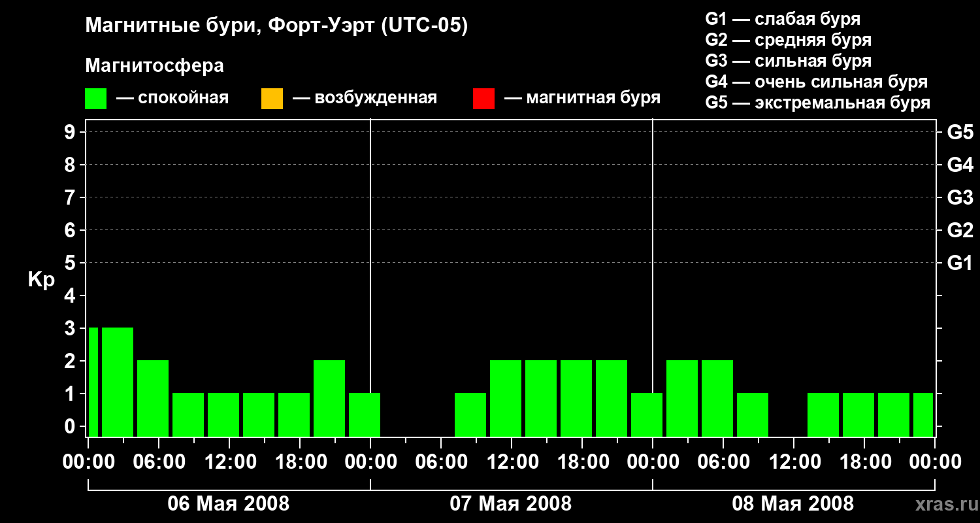
Task: Click the 'G4 — очень сильная буря' legend line
Action: pos(817,81)
